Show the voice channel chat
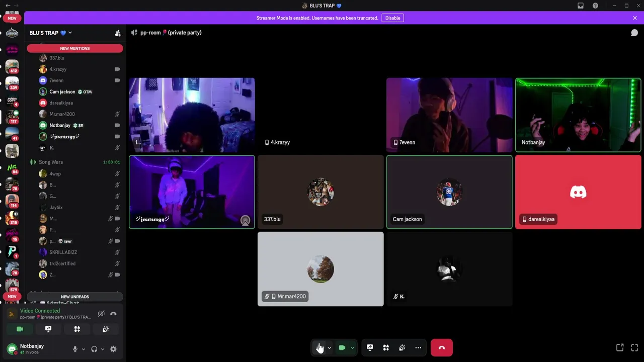The height and width of the screenshot is (362, 644). click(x=634, y=33)
